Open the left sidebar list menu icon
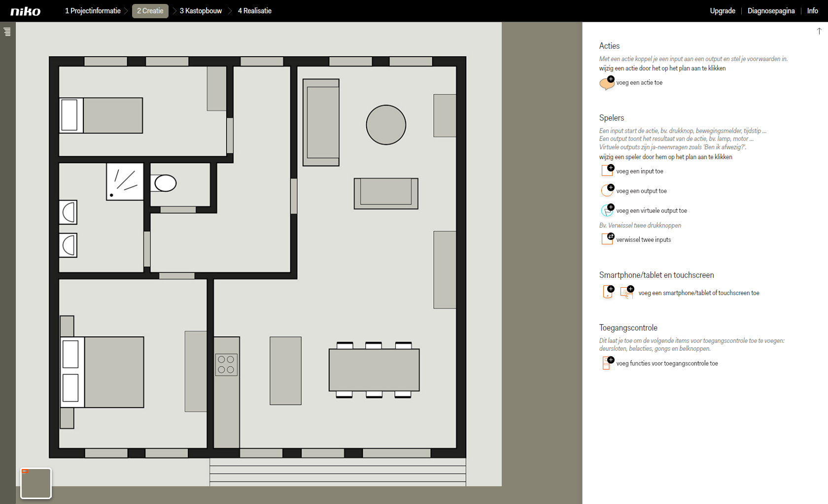The width and height of the screenshot is (828, 504). pos(7,32)
